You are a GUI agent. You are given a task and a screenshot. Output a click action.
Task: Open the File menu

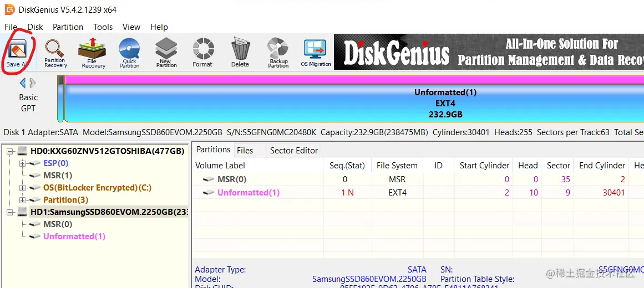11,27
